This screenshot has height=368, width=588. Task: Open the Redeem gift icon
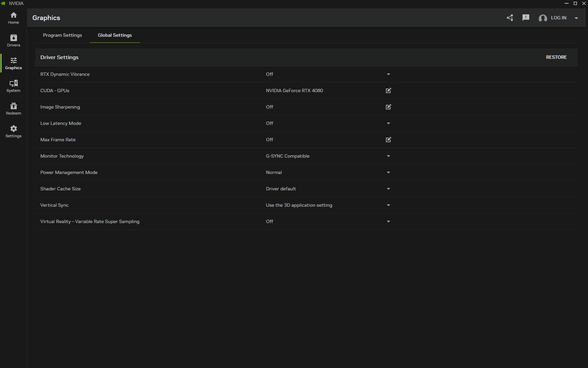pos(13,109)
